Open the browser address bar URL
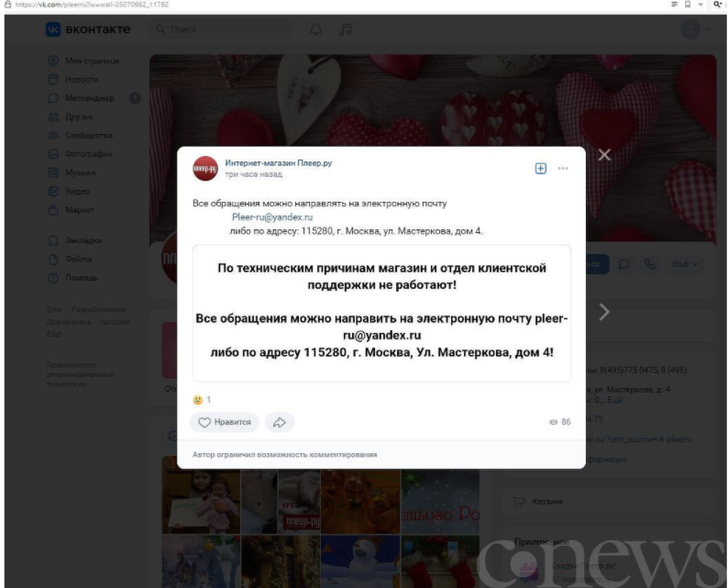728x588 pixels. pyautogui.click(x=92, y=5)
